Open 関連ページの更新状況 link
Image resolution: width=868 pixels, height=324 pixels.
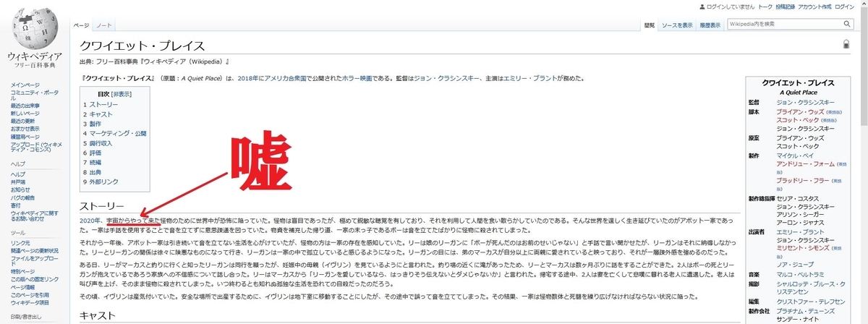pos(35,250)
